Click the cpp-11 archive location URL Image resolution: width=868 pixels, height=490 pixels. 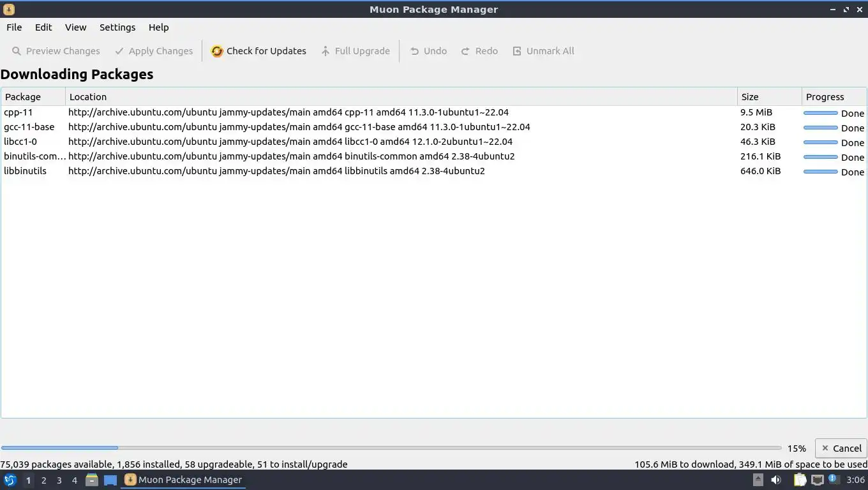tap(288, 112)
